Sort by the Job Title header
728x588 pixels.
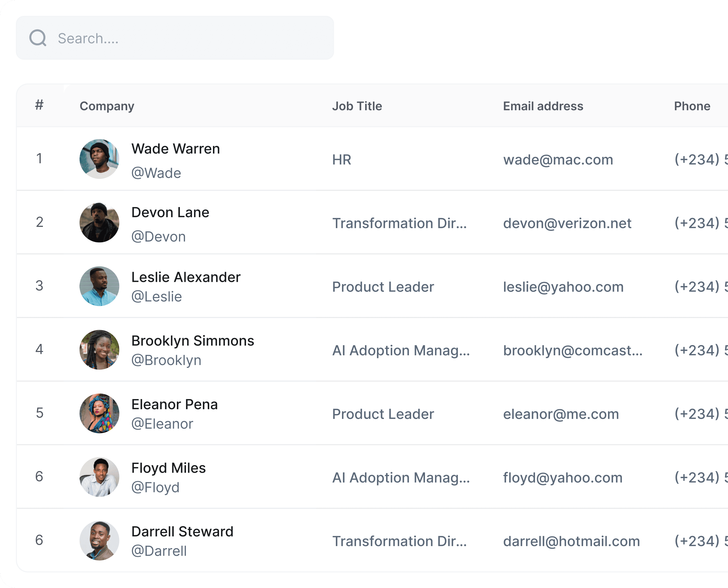(x=357, y=106)
